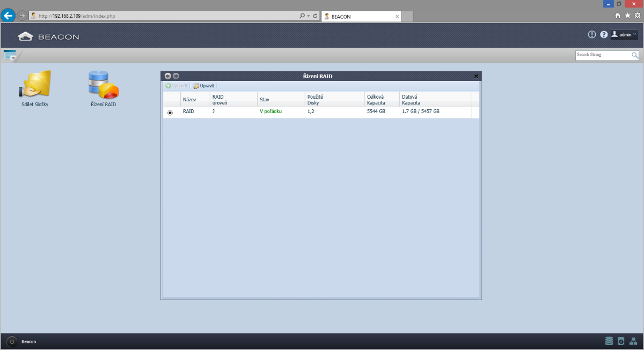Image resolution: width=644 pixels, height=350 pixels.
Task: Open the Řízení RAID desktop icon
Action: pos(103,86)
